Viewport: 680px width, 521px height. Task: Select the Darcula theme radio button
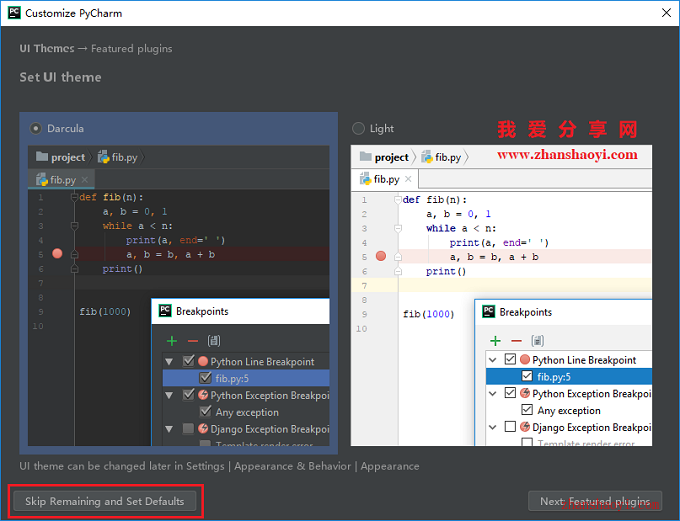point(36,128)
